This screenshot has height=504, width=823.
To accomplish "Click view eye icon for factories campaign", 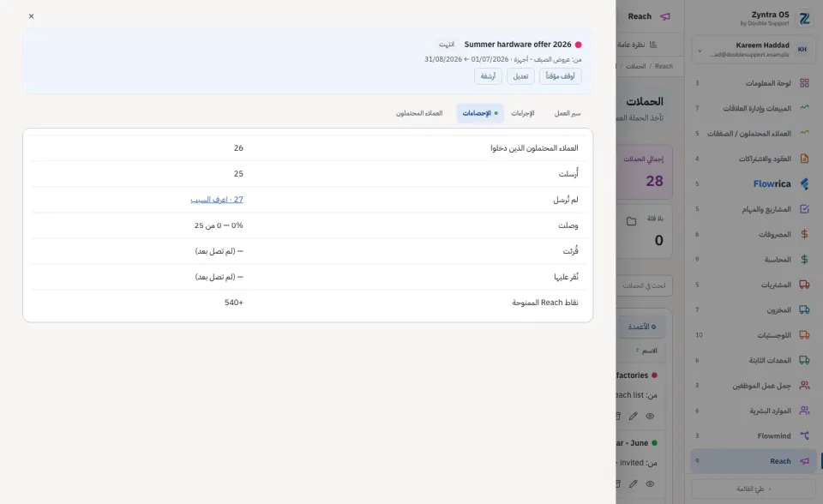I will (650, 417).
